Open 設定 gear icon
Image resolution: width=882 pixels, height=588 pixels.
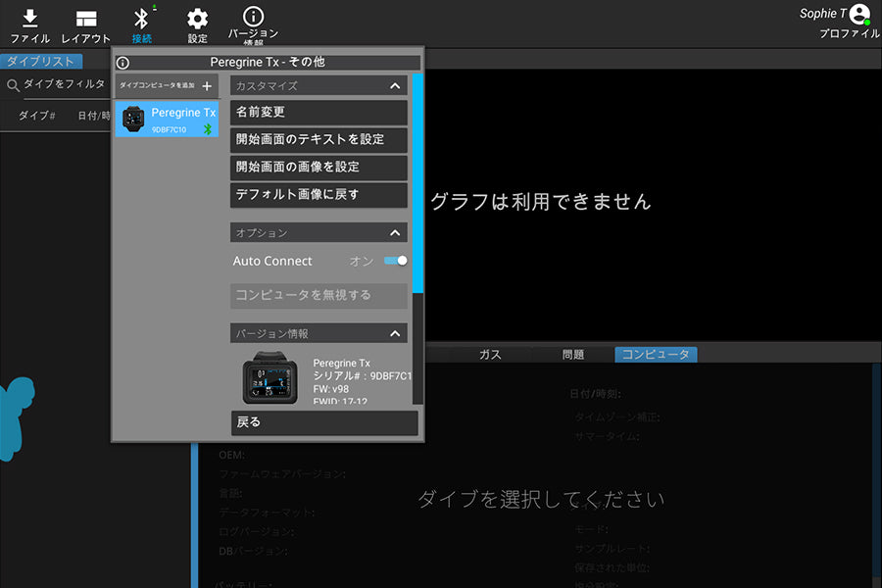197,19
